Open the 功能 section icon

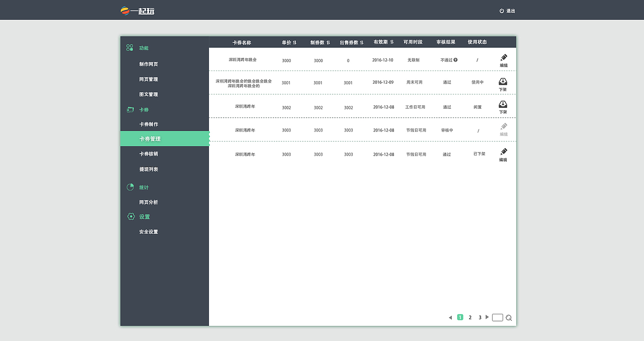[x=130, y=48]
